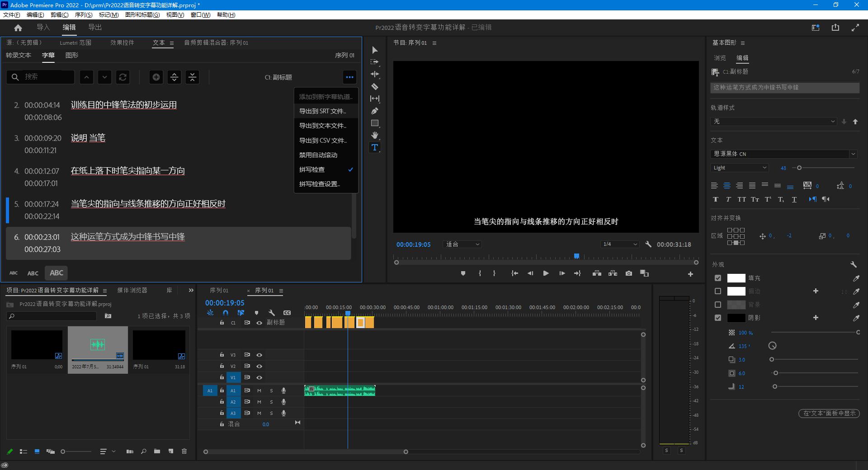Click the merge captions icon
868x470 pixels.
[x=192, y=77]
